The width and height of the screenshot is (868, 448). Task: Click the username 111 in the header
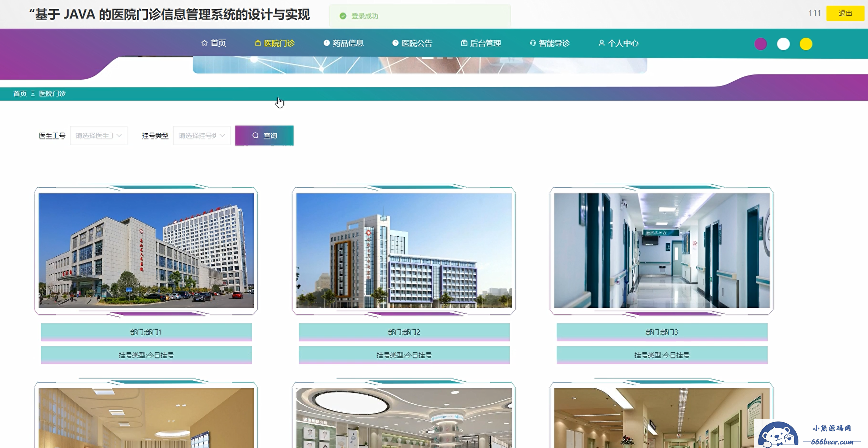point(815,13)
